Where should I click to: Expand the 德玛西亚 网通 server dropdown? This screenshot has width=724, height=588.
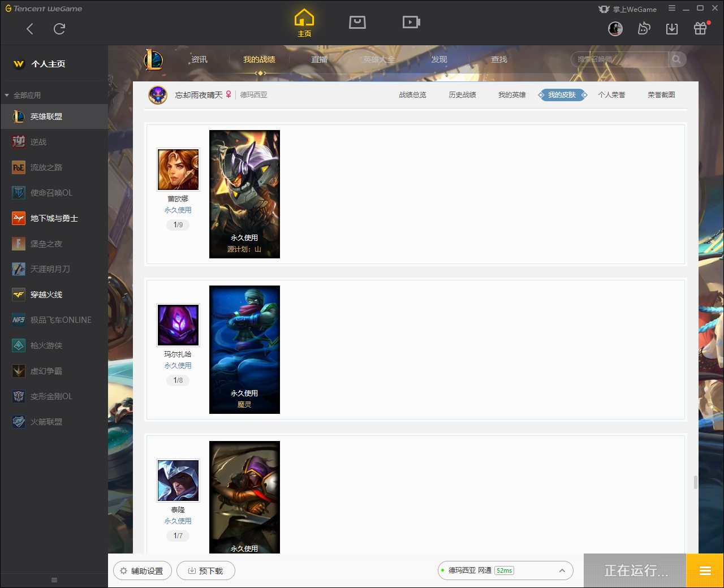(506, 570)
